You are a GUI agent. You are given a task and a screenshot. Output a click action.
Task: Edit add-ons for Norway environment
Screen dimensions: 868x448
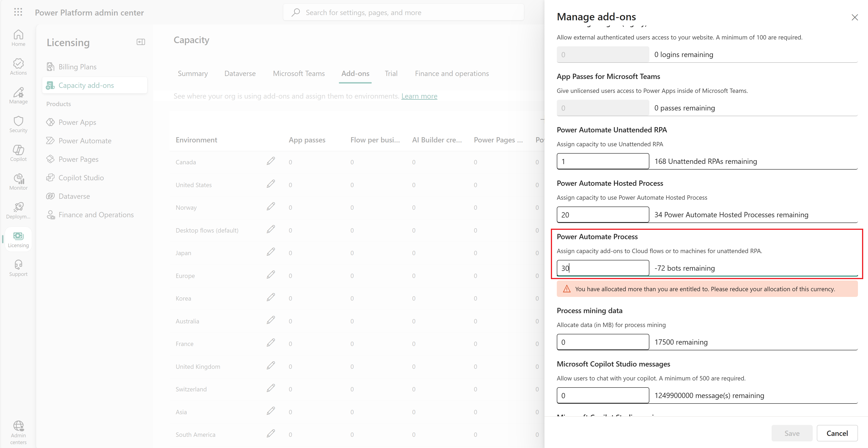(x=271, y=207)
